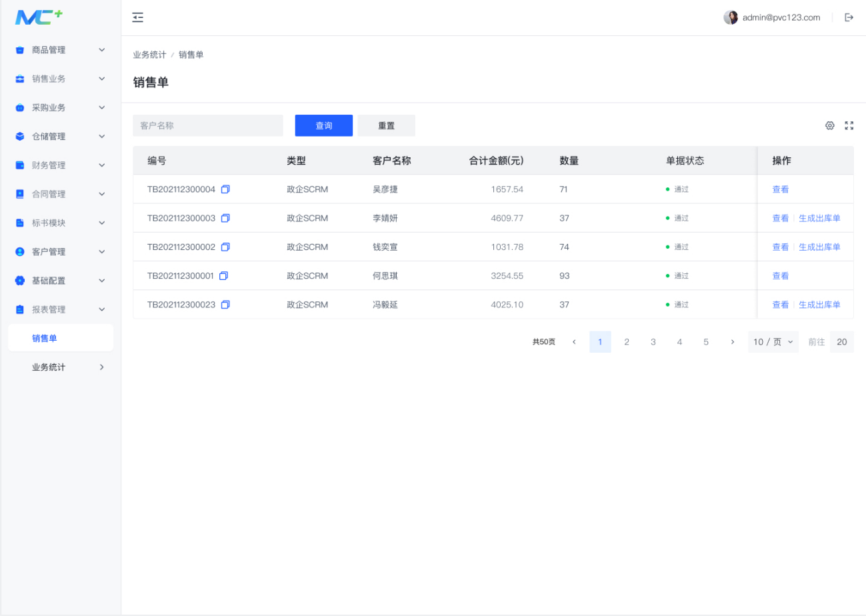Screen dimensions: 866x616
Task: View order for 钱奕宣
Action: (x=781, y=247)
